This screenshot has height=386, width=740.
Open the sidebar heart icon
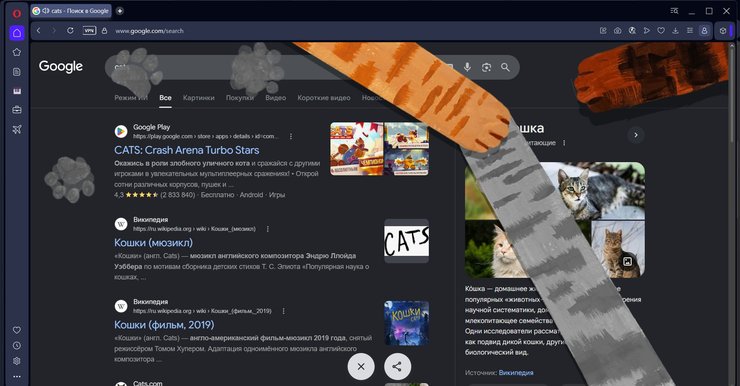click(x=17, y=330)
